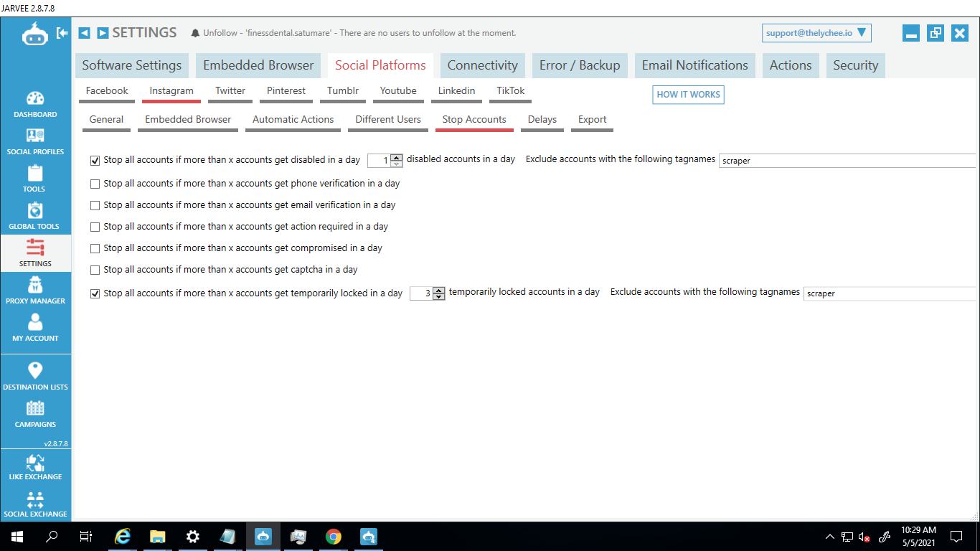Switch to Software Settings tab
Image resolution: width=980 pixels, height=551 pixels.
pyautogui.click(x=132, y=65)
